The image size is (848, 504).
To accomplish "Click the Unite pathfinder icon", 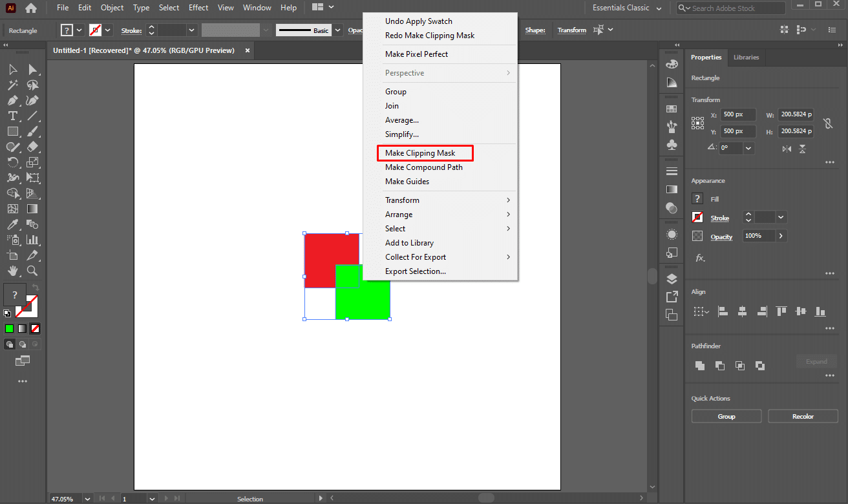I will (x=699, y=366).
